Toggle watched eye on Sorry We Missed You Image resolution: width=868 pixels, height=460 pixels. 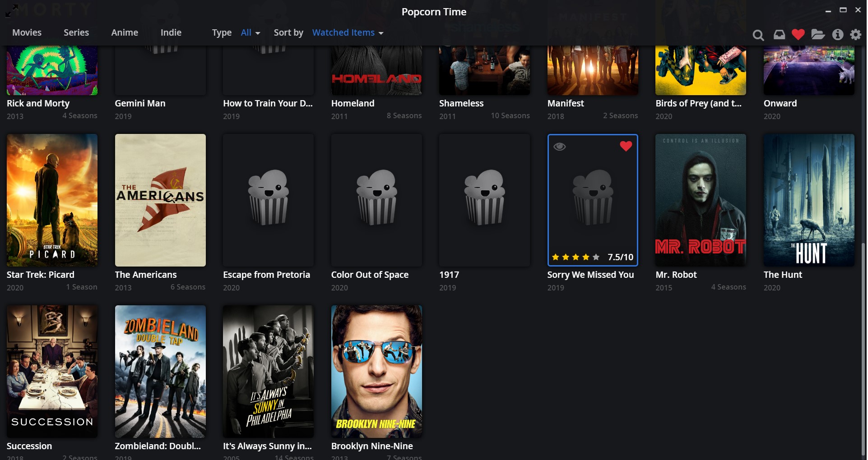(560, 146)
